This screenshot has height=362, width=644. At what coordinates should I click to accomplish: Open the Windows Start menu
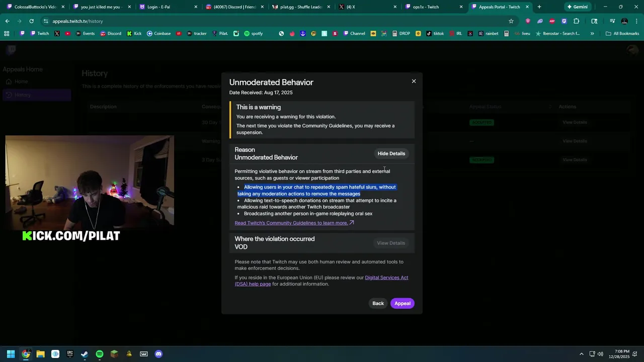click(x=11, y=354)
